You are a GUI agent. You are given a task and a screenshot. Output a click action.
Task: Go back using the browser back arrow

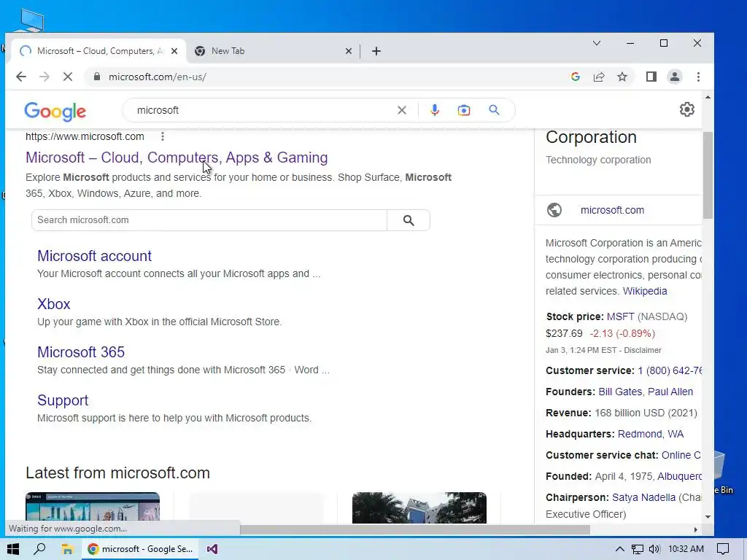pyautogui.click(x=21, y=77)
